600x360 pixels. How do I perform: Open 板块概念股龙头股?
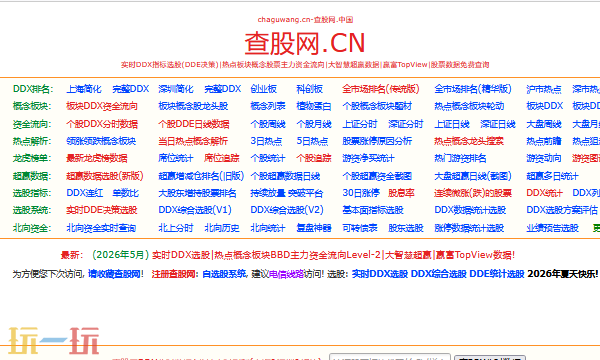(193, 106)
